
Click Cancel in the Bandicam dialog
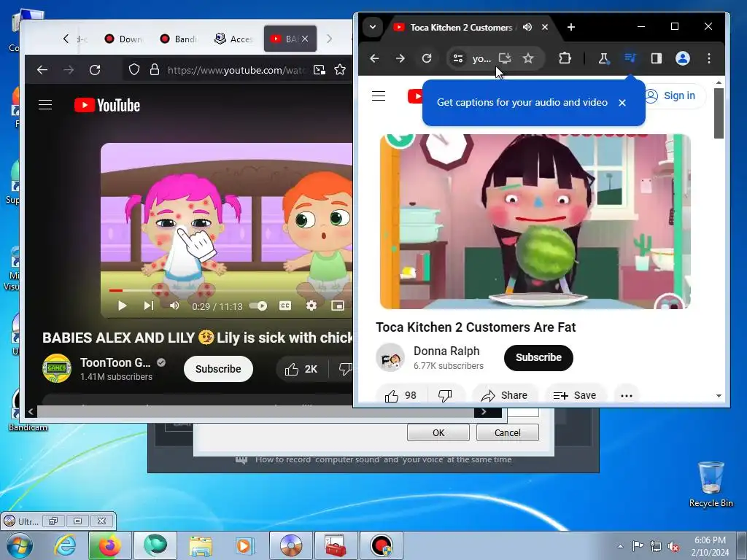click(508, 432)
